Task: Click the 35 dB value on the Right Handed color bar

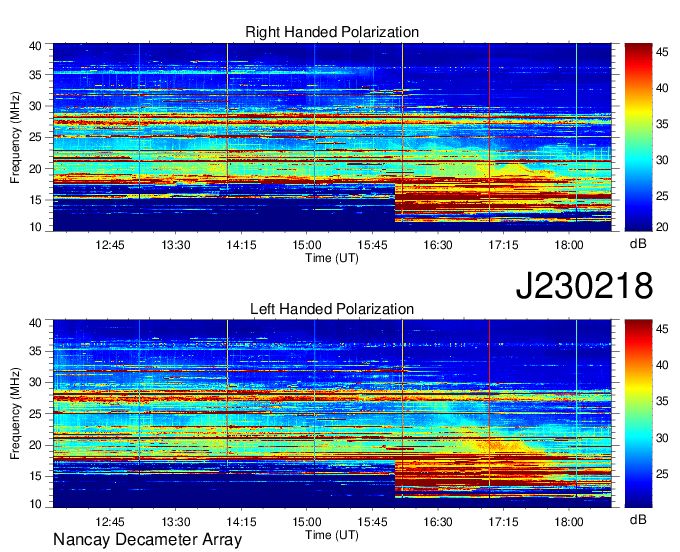Action: [662, 124]
